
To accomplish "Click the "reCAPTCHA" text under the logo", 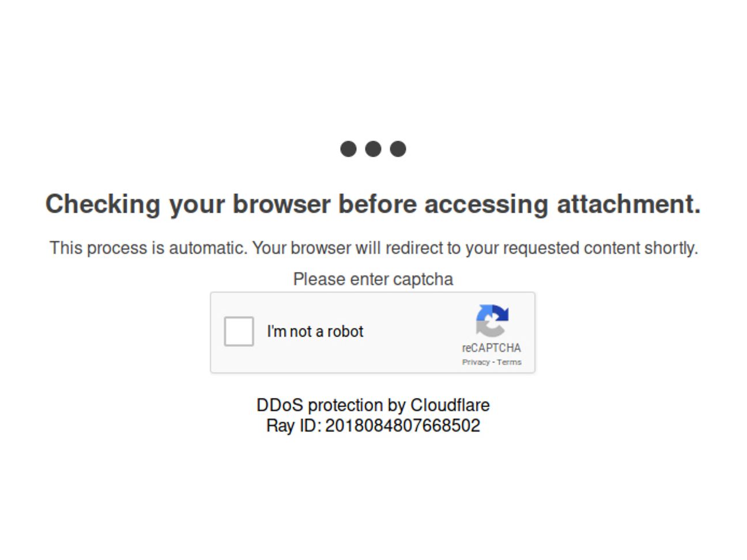I will click(491, 348).
